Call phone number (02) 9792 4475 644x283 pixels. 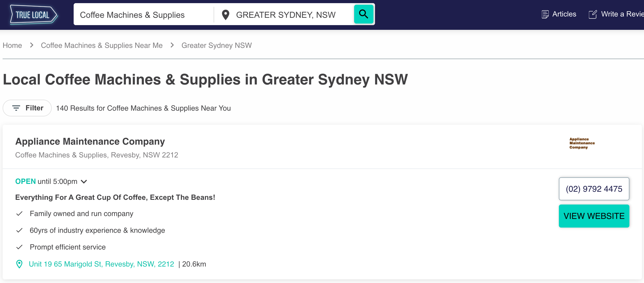pos(594,189)
